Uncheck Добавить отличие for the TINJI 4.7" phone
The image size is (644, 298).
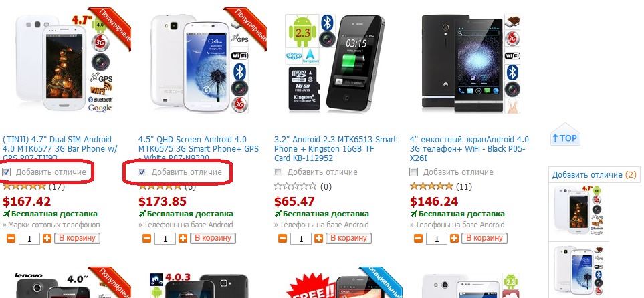pyautogui.click(x=6, y=172)
